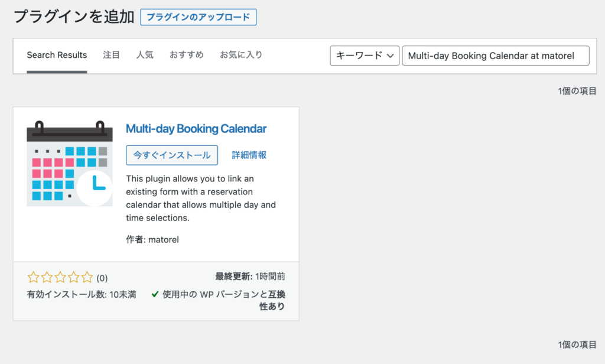The height and width of the screenshot is (364, 605).
Task: Open the 詳細情報 link
Action: 249,155
